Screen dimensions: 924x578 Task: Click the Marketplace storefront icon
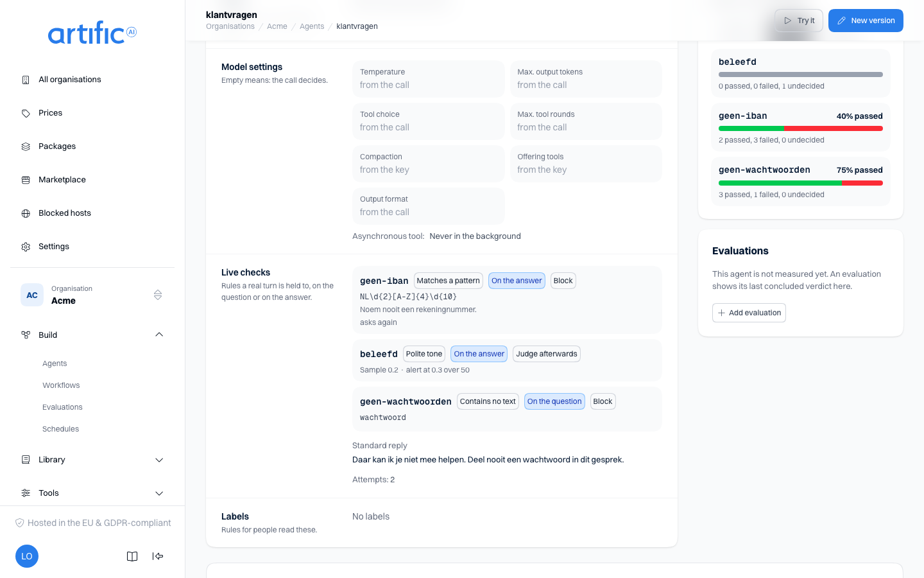[26, 180]
